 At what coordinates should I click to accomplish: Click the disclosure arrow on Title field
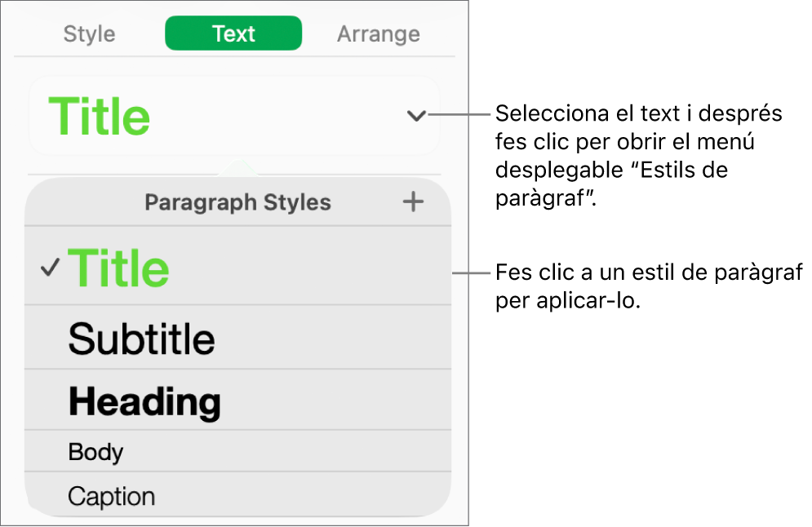point(415,116)
